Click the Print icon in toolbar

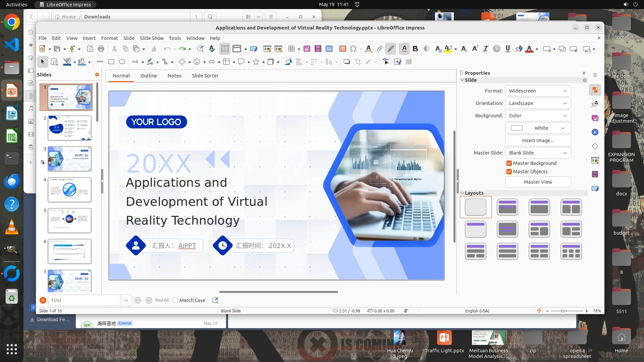[101, 49]
